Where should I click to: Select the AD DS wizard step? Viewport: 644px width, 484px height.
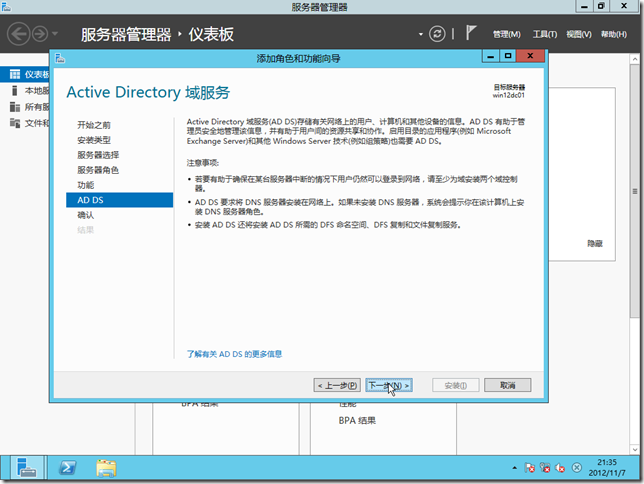pos(120,200)
